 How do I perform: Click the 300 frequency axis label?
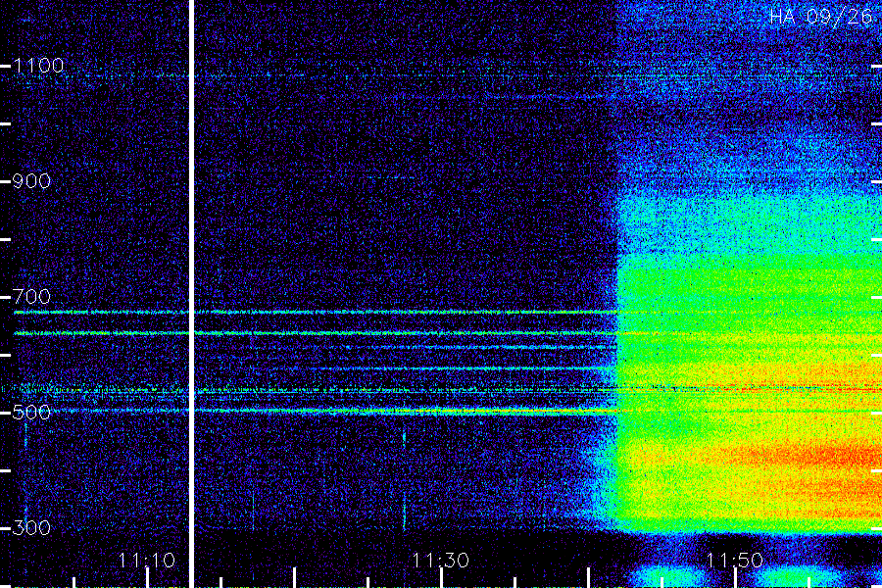(31, 528)
